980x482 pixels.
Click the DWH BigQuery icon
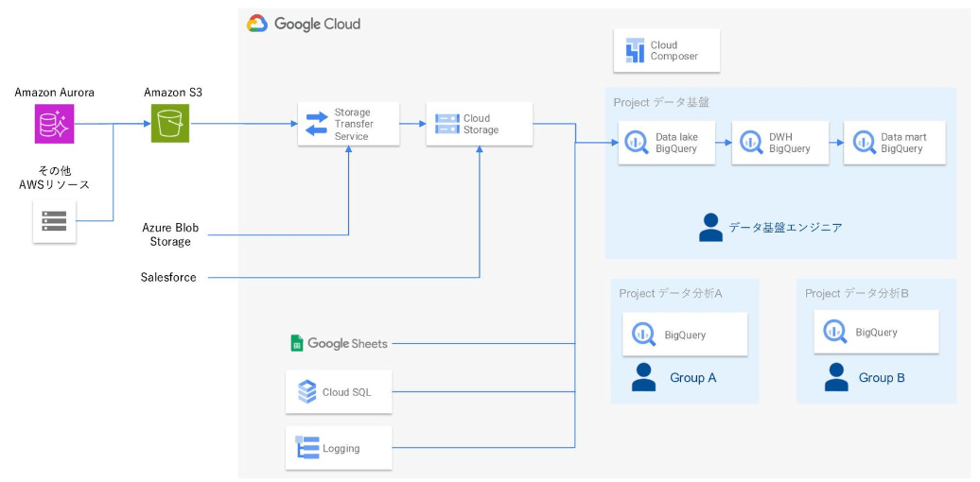coord(751,143)
